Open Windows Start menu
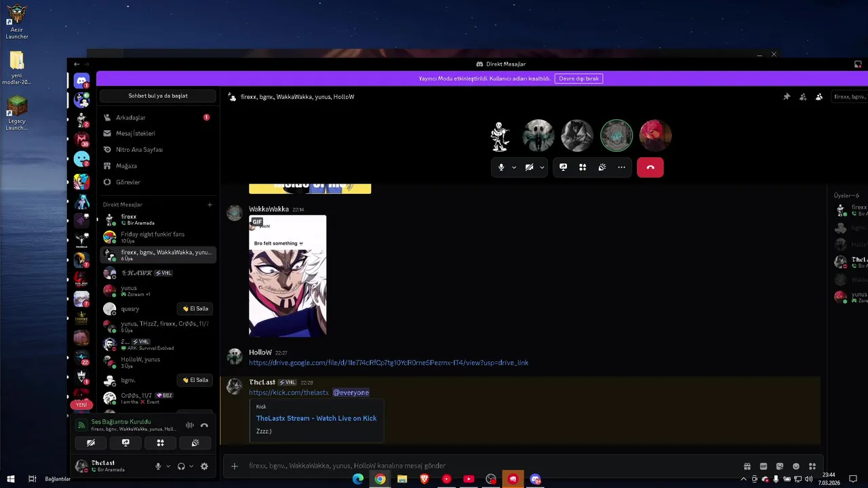This screenshot has height=488, width=868. tap(11, 479)
